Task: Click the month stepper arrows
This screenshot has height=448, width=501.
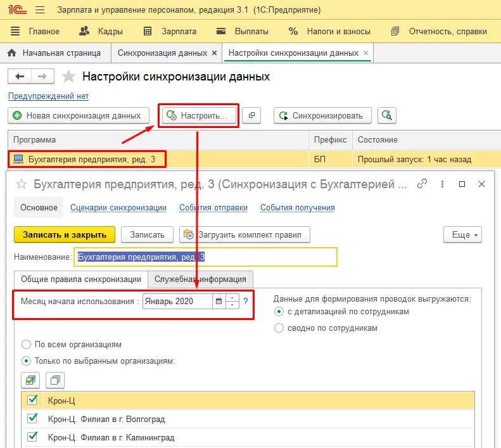Action: pos(232,301)
